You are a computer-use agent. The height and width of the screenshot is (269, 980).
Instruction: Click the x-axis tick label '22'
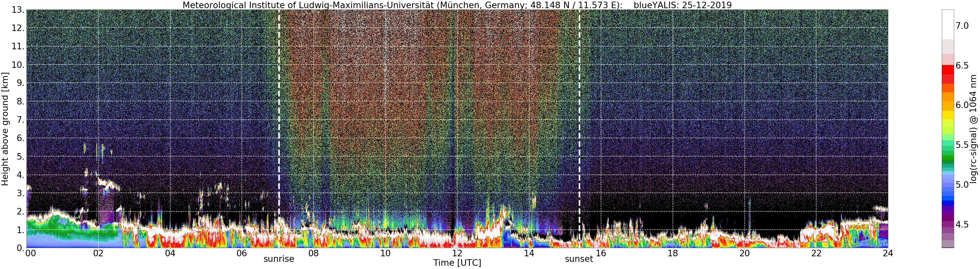pyautogui.click(x=816, y=253)
